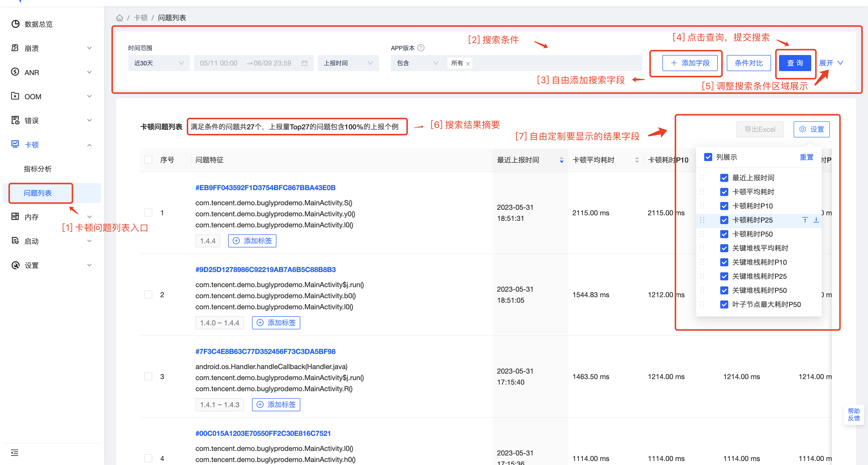This screenshot has height=465, width=868.
Task: Toggle the 列展示 select-all checkbox
Action: (x=708, y=157)
